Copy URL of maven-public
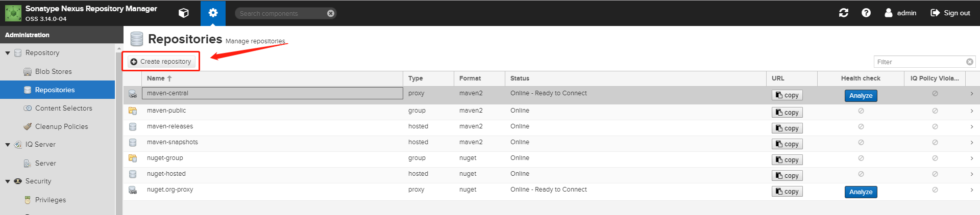This screenshot has height=215, width=980. click(x=787, y=113)
